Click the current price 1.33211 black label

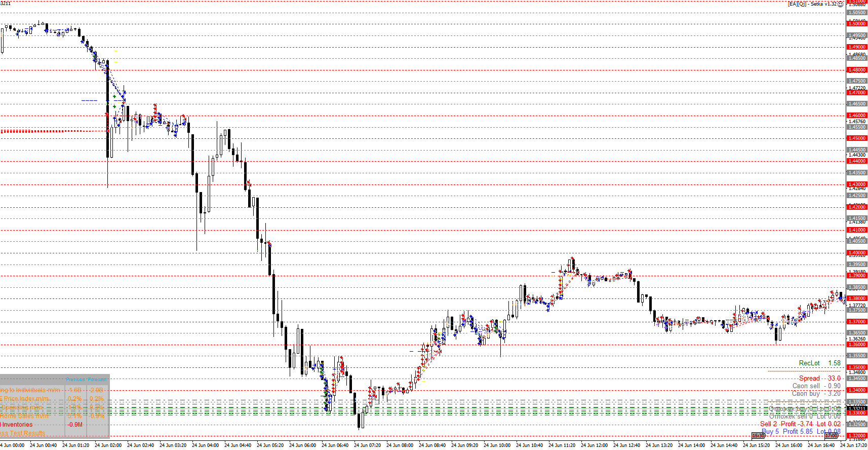pyautogui.click(x=857, y=408)
